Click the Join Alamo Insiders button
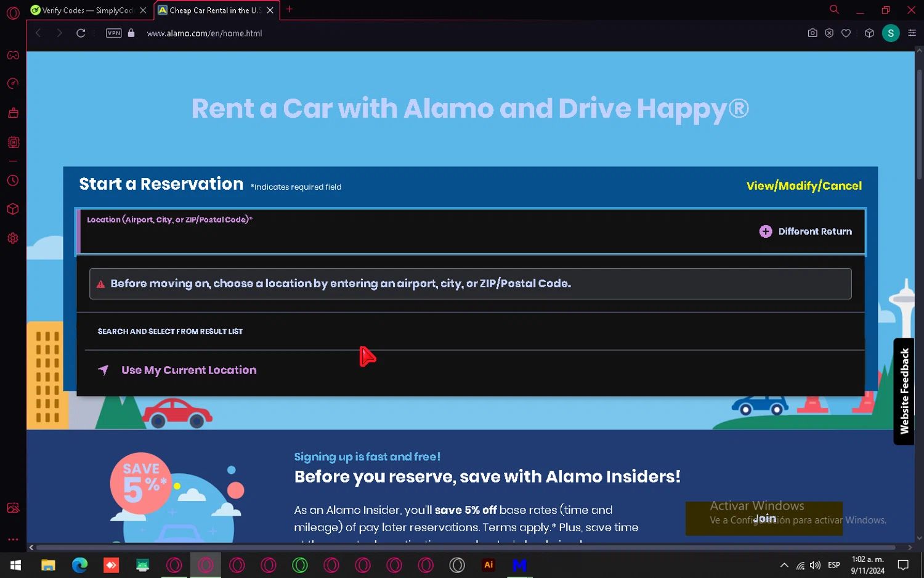Image resolution: width=924 pixels, height=578 pixels. point(764,519)
